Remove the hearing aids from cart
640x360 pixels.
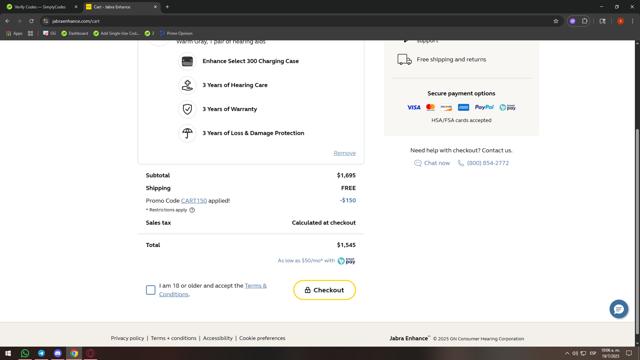click(344, 153)
